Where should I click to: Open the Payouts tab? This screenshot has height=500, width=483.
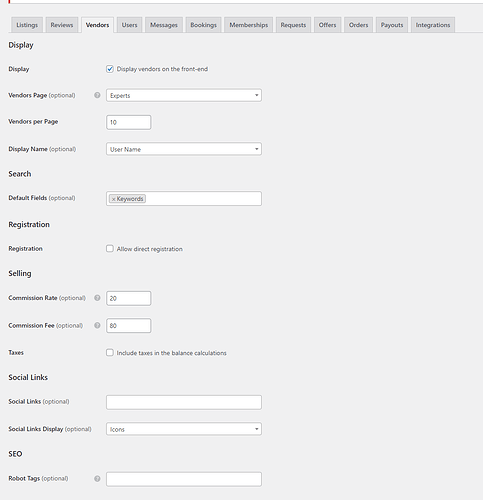click(x=392, y=25)
